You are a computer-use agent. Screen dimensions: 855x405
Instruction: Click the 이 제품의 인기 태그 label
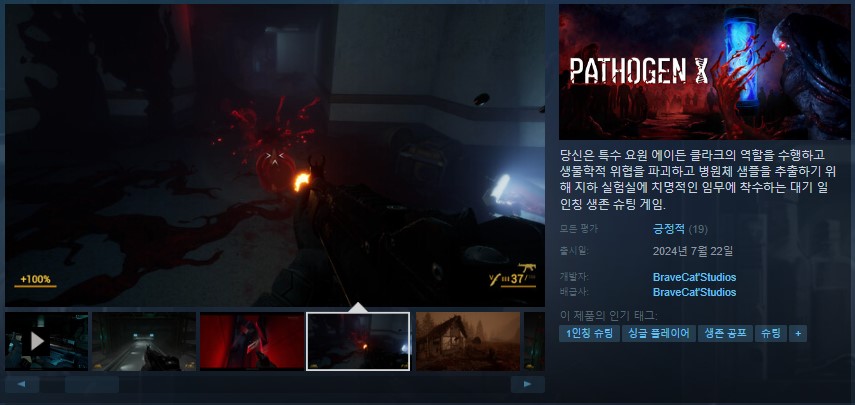pyautogui.click(x=609, y=316)
